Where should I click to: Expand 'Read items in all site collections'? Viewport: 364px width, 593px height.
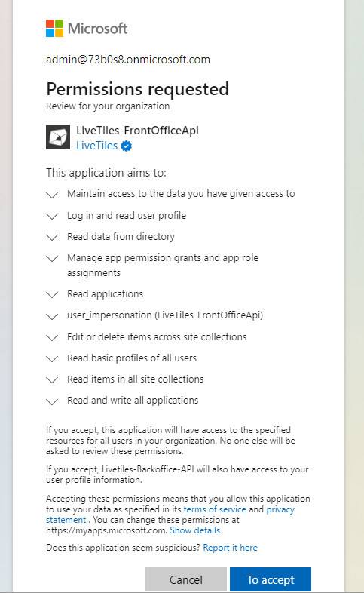(x=52, y=379)
